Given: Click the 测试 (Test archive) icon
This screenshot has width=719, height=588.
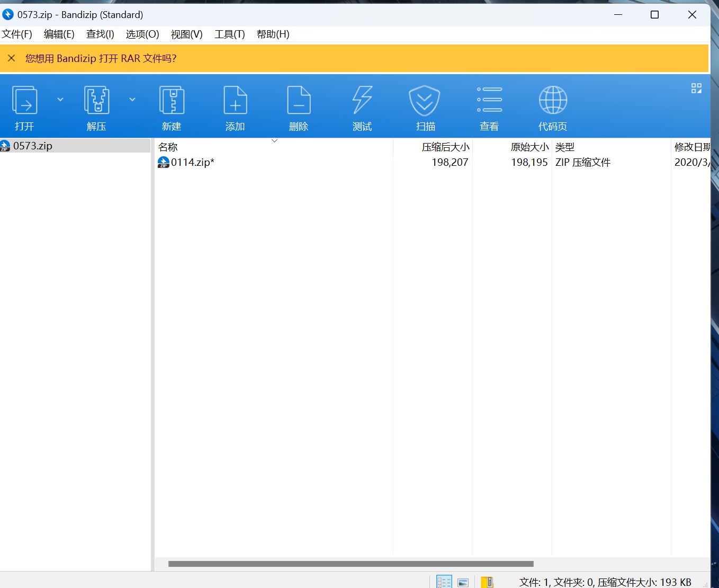Looking at the screenshot, I should [x=362, y=100].
